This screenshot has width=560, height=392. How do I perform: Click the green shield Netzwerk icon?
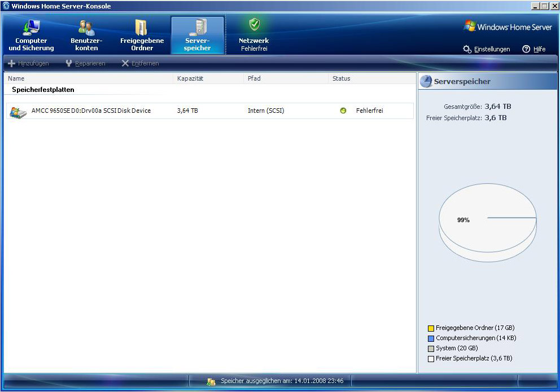coord(254,24)
